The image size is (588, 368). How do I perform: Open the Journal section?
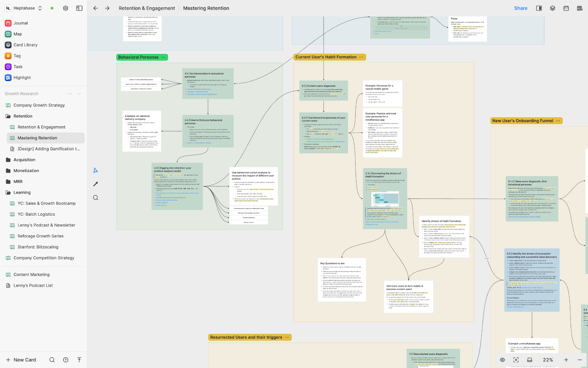tap(21, 23)
